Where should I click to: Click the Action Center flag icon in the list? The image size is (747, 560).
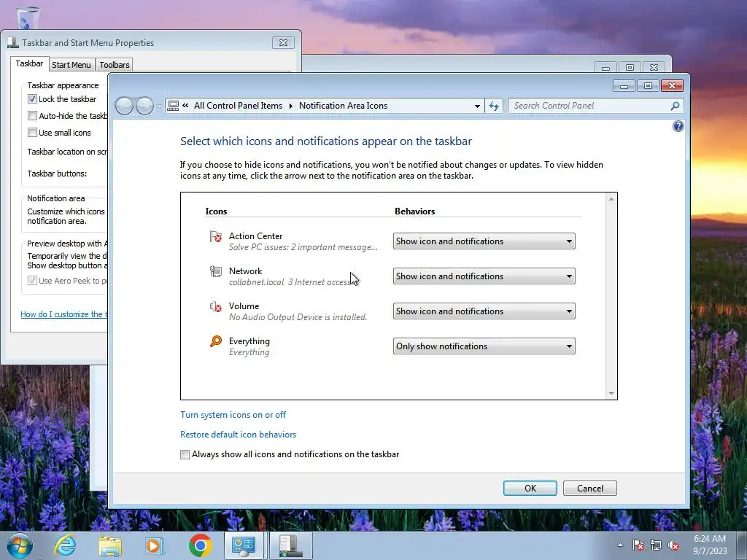(216, 236)
